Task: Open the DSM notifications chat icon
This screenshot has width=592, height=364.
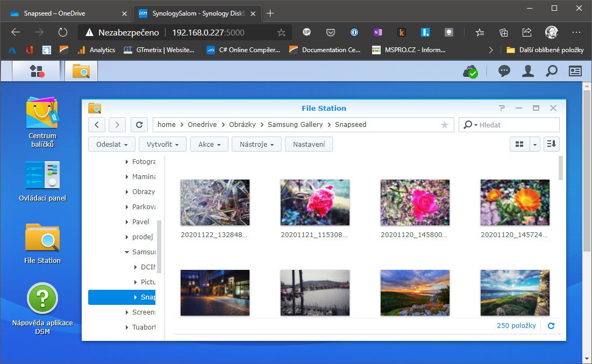Action: click(504, 71)
